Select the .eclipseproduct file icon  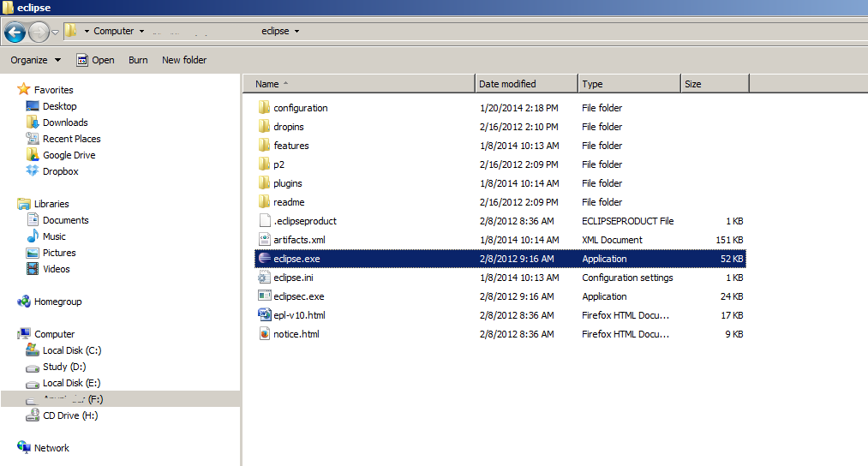tap(264, 220)
